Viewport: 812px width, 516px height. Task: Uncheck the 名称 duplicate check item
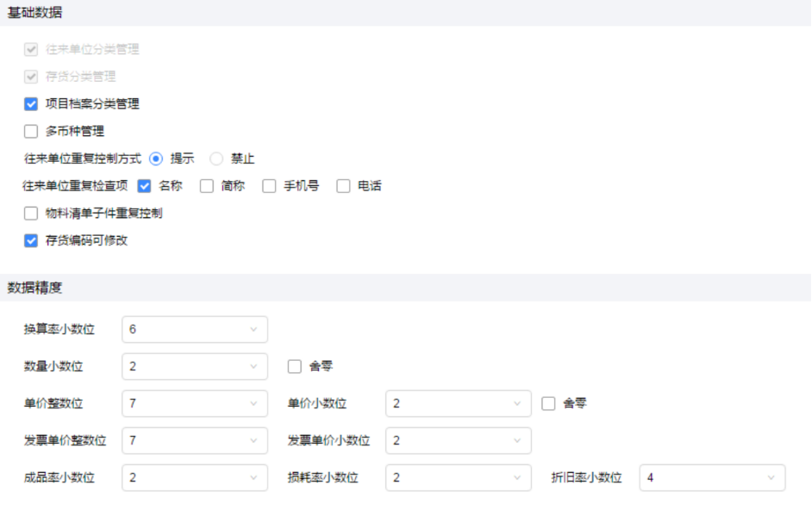pos(145,186)
